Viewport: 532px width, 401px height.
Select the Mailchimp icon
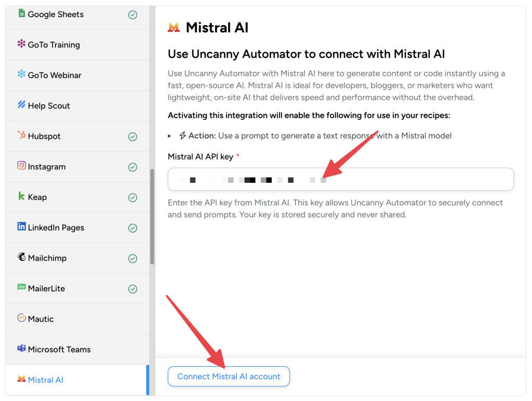coord(21,258)
